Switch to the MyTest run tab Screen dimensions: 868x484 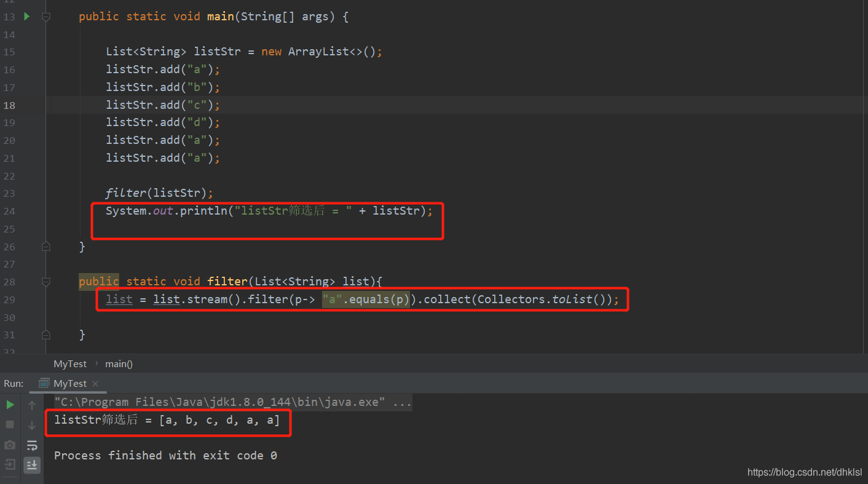tap(69, 383)
